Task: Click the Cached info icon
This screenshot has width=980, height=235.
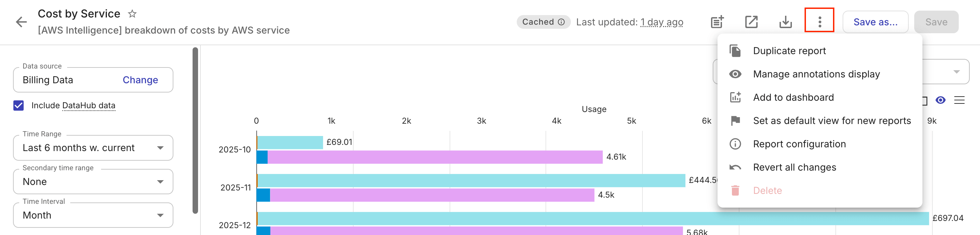Action: click(561, 22)
